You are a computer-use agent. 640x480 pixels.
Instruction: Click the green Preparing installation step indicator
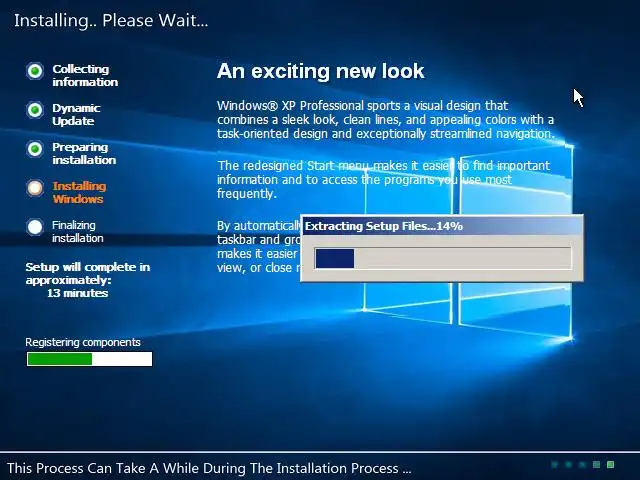[35, 149]
